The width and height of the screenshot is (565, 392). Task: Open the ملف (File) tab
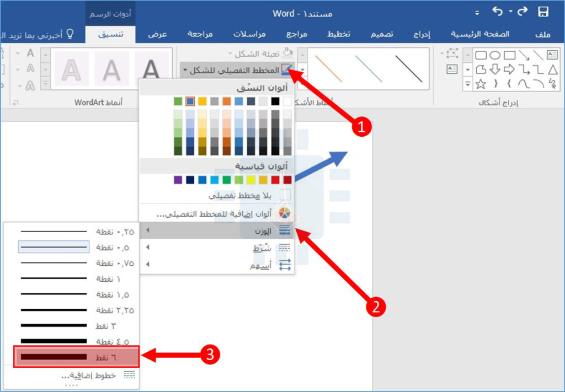(543, 34)
